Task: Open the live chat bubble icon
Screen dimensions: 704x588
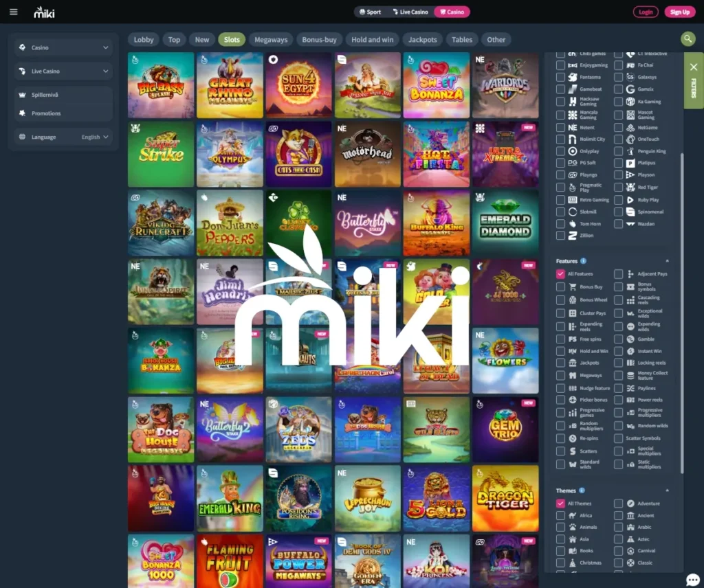Action: click(693, 579)
